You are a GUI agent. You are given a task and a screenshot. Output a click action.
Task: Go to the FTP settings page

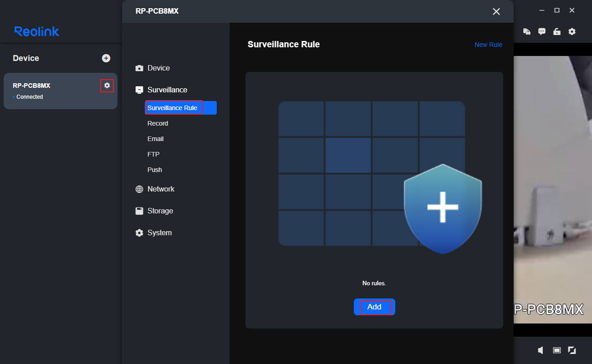[153, 154]
